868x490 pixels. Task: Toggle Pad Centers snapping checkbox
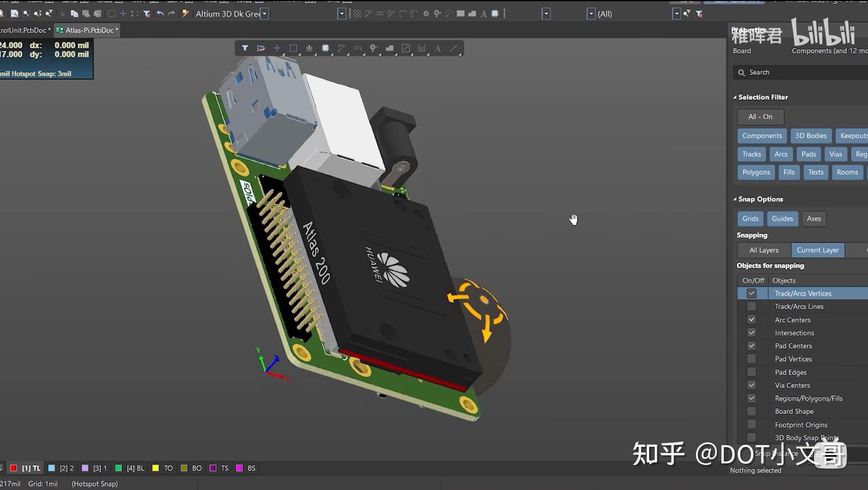751,346
